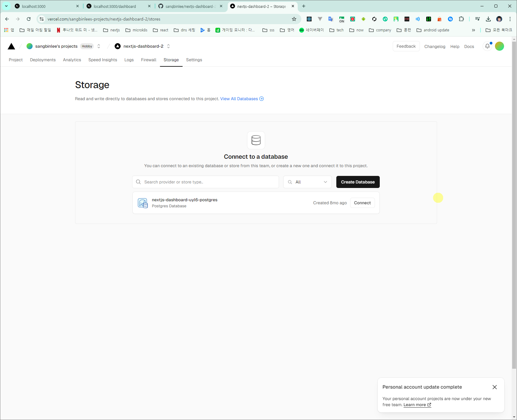Connect the nextjs-dashboard-uyl6-postgres database

click(x=362, y=203)
